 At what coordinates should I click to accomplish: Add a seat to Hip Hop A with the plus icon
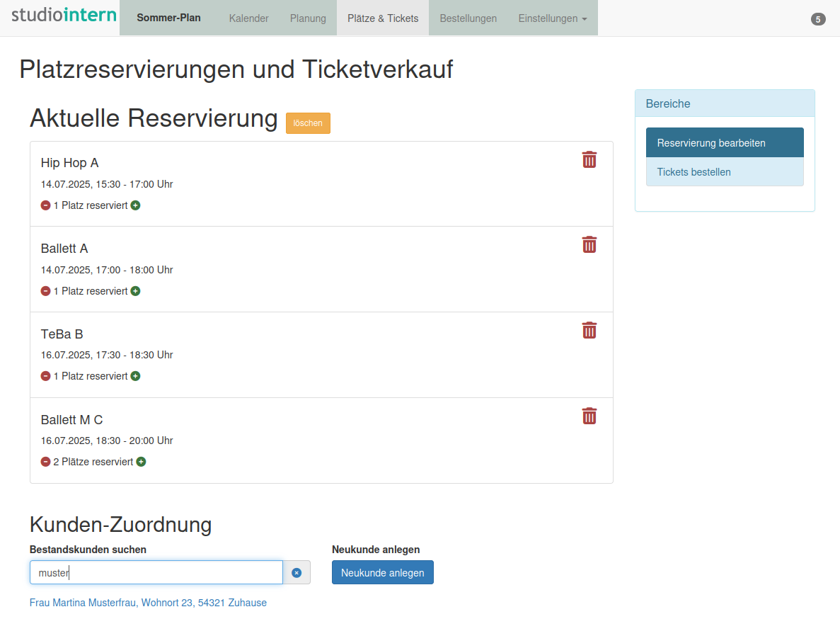pyautogui.click(x=135, y=205)
